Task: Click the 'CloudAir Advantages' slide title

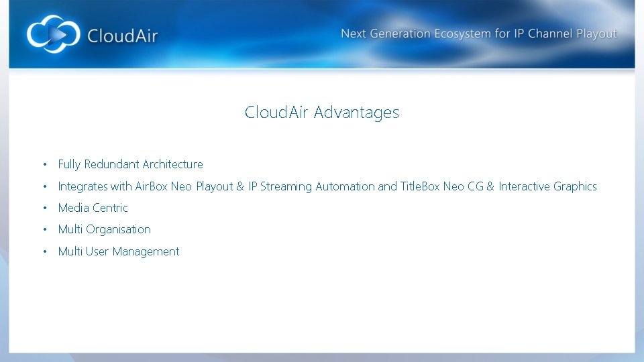Action: click(x=321, y=113)
